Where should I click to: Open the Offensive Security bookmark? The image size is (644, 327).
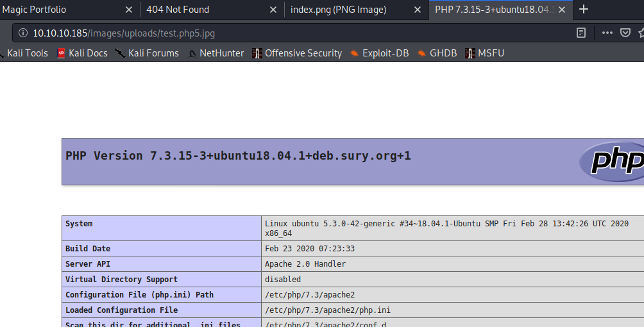click(x=297, y=53)
